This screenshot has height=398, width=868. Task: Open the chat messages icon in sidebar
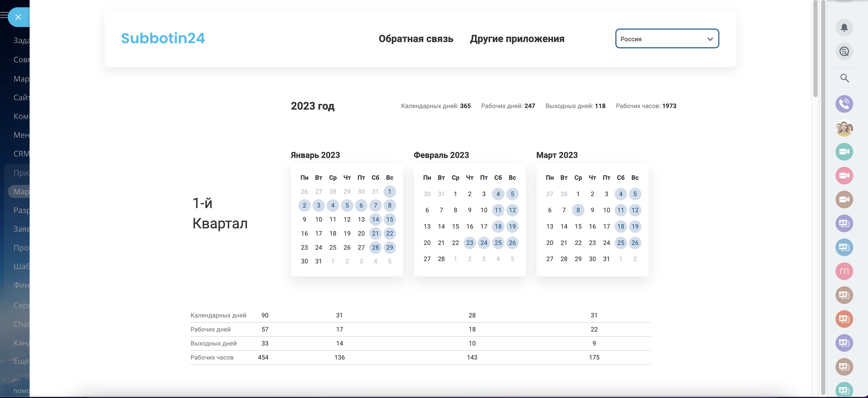tap(844, 51)
